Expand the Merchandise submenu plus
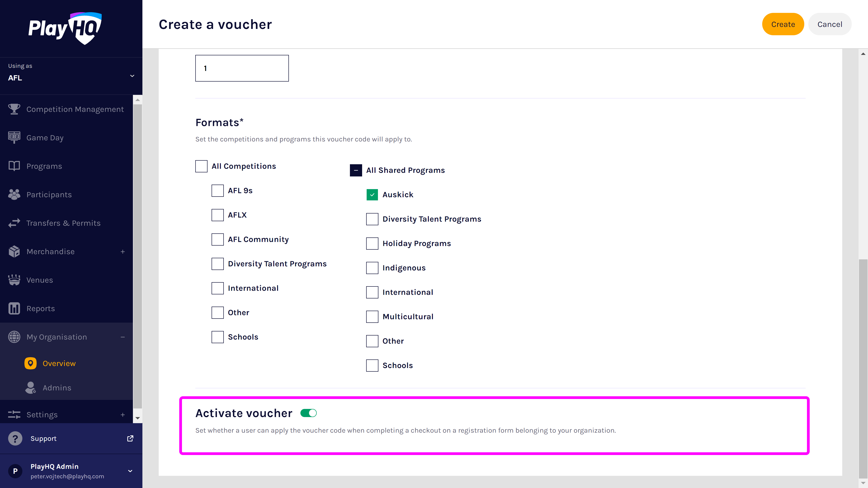Image resolution: width=868 pixels, height=488 pixels. [x=123, y=252]
